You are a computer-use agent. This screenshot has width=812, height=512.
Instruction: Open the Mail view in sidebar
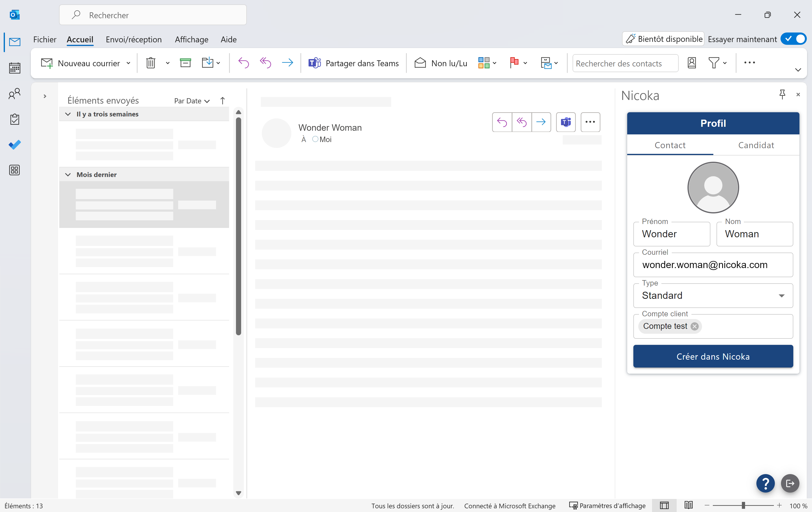tap(15, 42)
